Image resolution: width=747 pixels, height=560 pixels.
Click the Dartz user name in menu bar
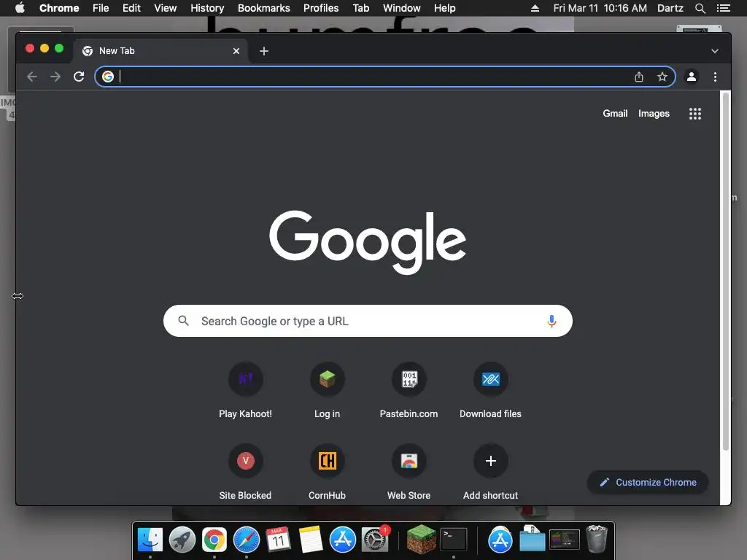pyautogui.click(x=670, y=8)
